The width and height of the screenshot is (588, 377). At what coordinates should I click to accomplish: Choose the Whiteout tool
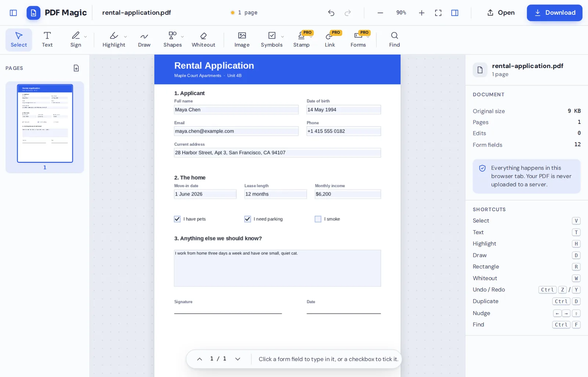click(x=203, y=40)
